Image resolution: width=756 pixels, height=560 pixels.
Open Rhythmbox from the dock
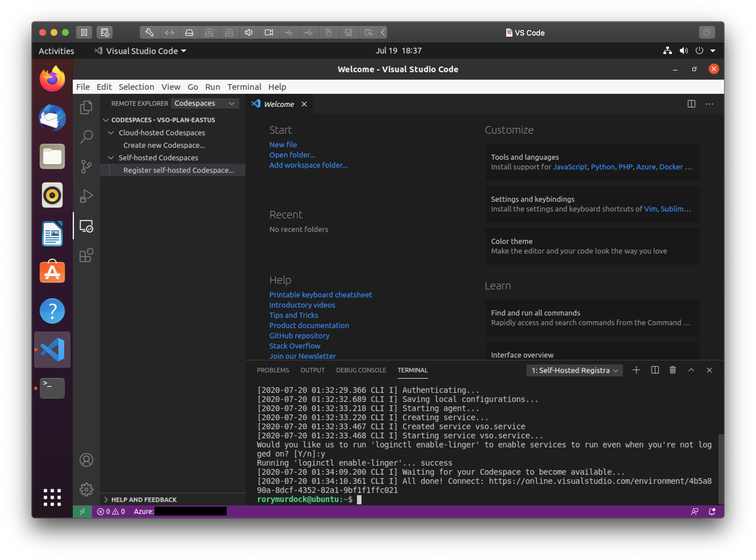(x=52, y=195)
